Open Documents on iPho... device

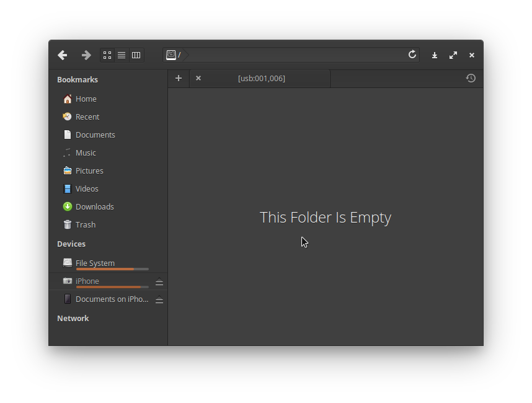pos(112,299)
